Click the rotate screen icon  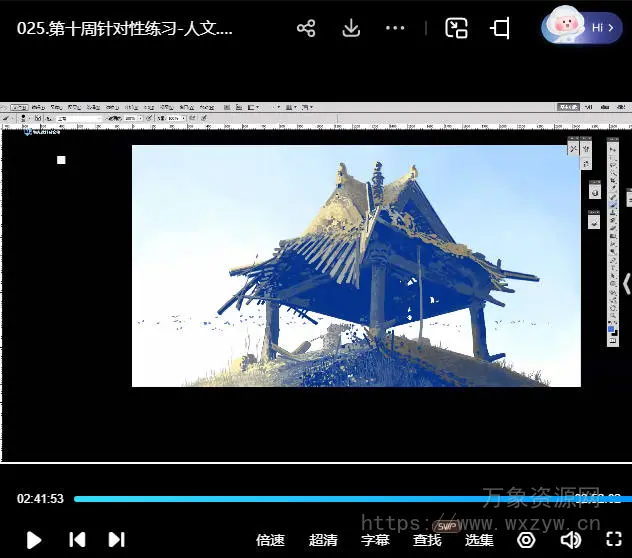[501, 28]
